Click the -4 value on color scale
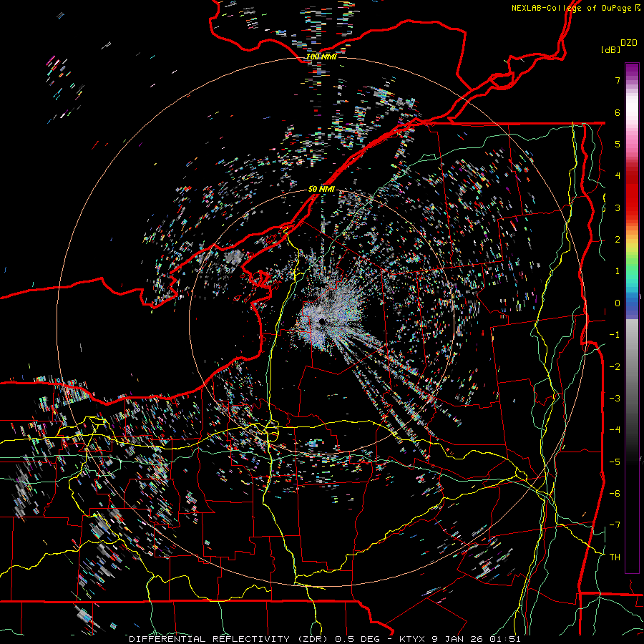The height and width of the screenshot is (644, 644). pos(615,430)
